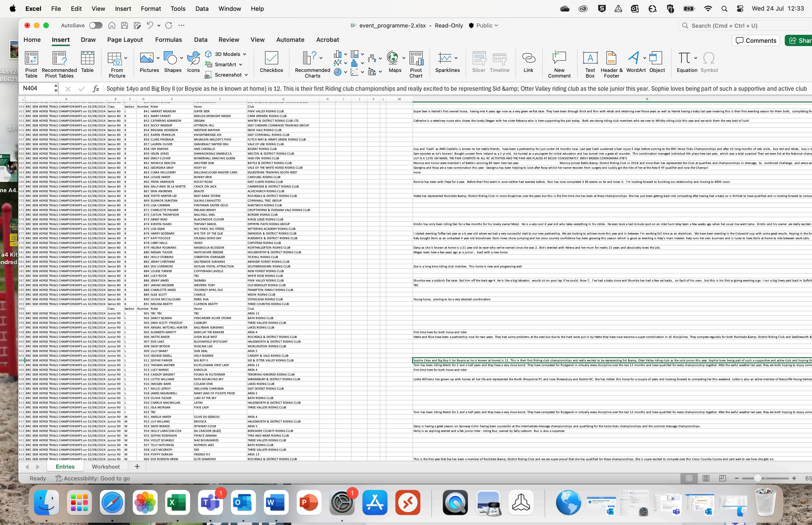This screenshot has width=812, height=525.
Task: Click the Link icon
Action: coord(528,62)
